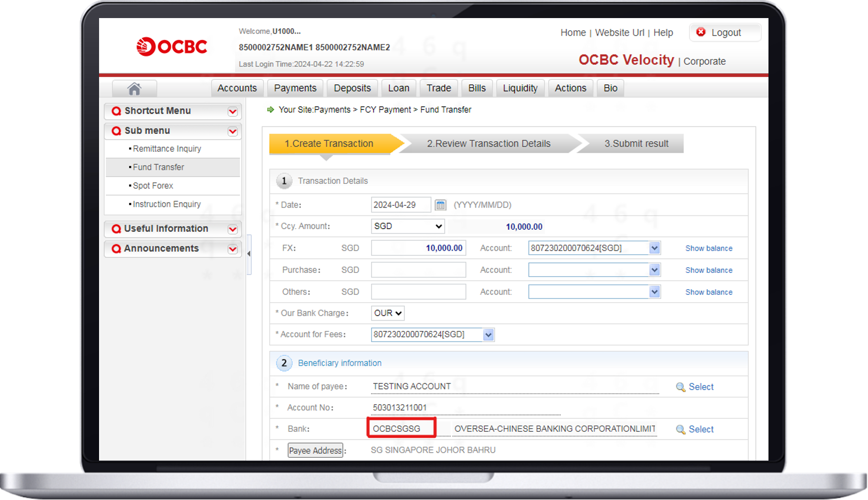Screen dimensions: 868x500
Task: Open the Loan menu
Action: (x=399, y=88)
